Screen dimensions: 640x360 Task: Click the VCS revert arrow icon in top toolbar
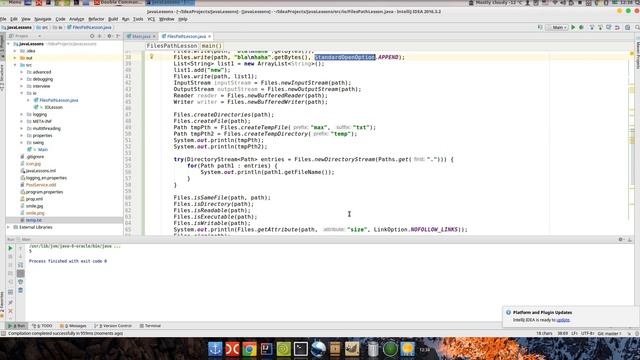[617, 27]
